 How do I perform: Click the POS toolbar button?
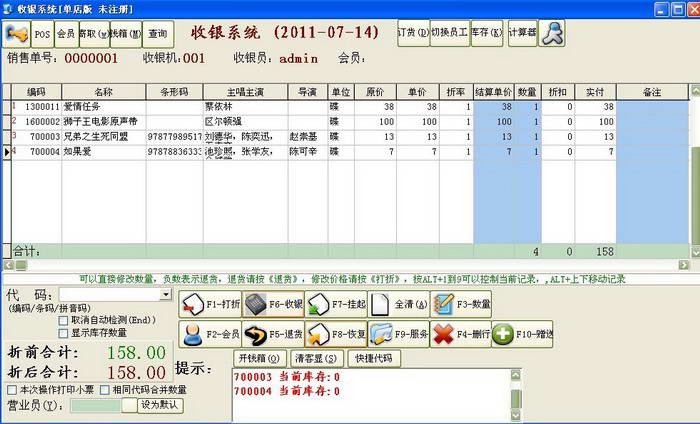click(x=42, y=34)
